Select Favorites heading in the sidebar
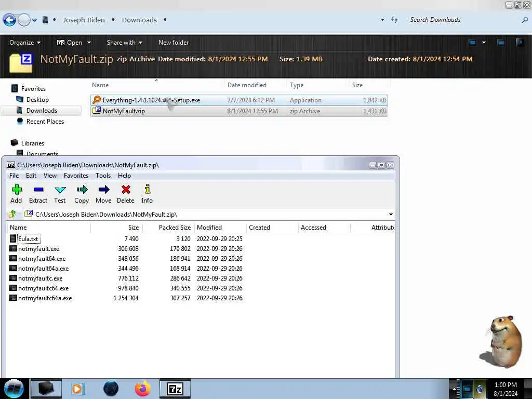 tap(33, 88)
